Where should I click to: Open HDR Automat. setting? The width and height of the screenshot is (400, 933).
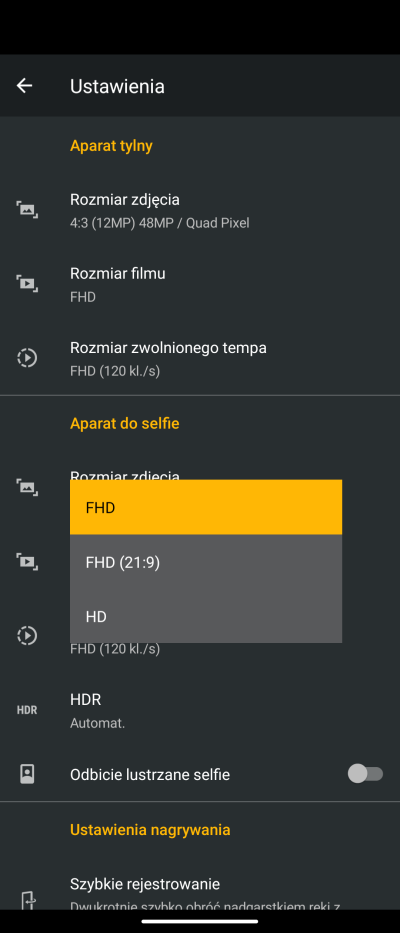pyautogui.click(x=200, y=710)
